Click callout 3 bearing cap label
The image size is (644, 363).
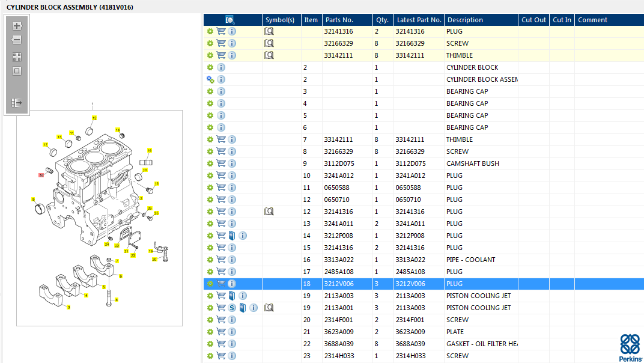point(68,307)
